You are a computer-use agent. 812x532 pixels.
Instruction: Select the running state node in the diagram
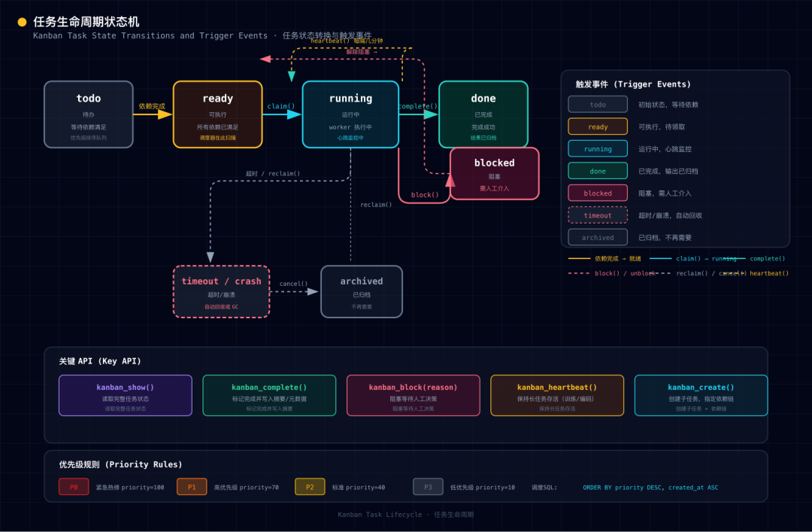[x=350, y=114]
